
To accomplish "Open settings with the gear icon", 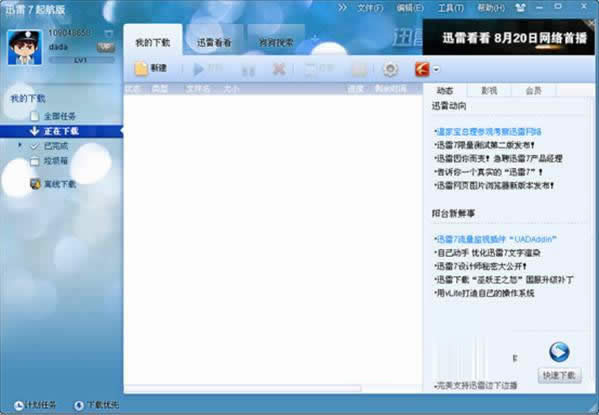I will click(390, 70).
